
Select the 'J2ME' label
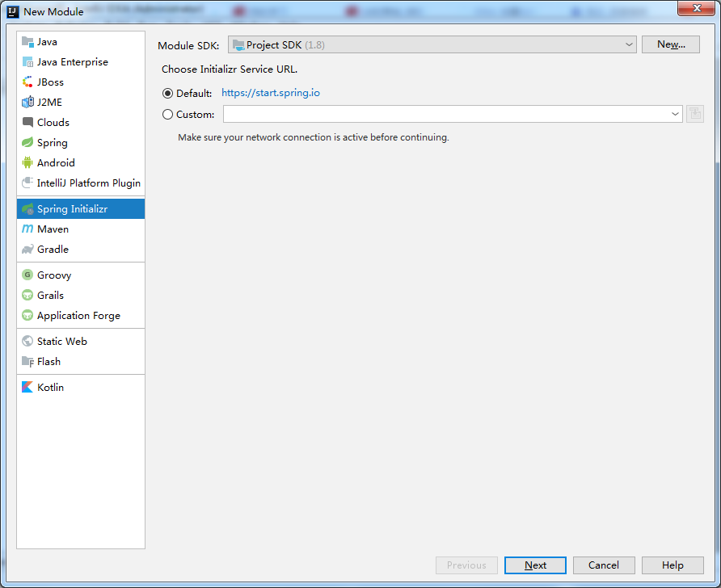[x=49, y=102]
